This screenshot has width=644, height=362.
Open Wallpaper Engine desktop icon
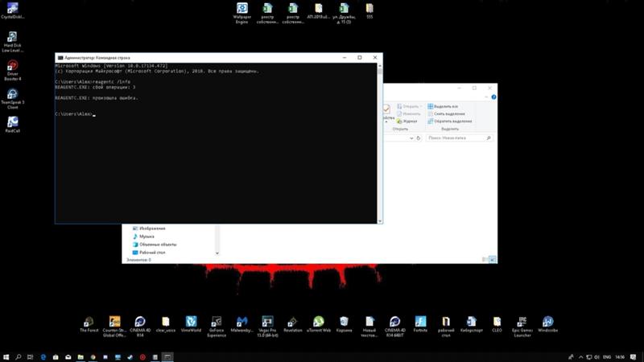(242, 13)
